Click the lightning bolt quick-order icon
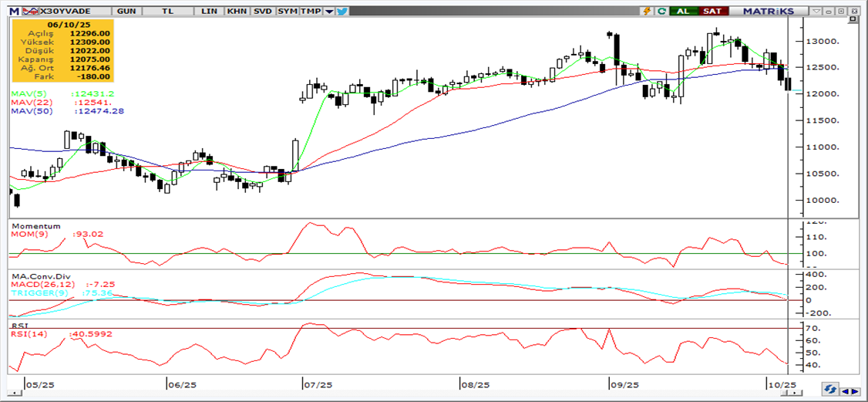This screenshot has height=402, width=868. coord(648,12)
